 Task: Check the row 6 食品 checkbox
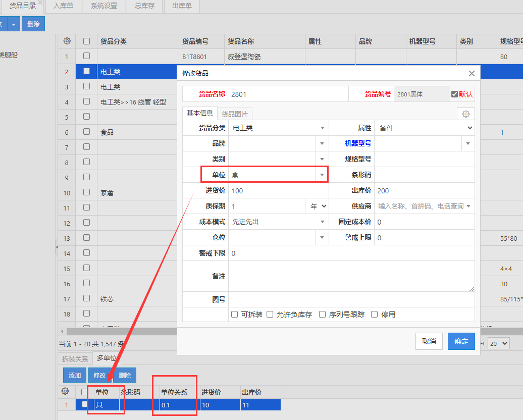pos(87,131)
